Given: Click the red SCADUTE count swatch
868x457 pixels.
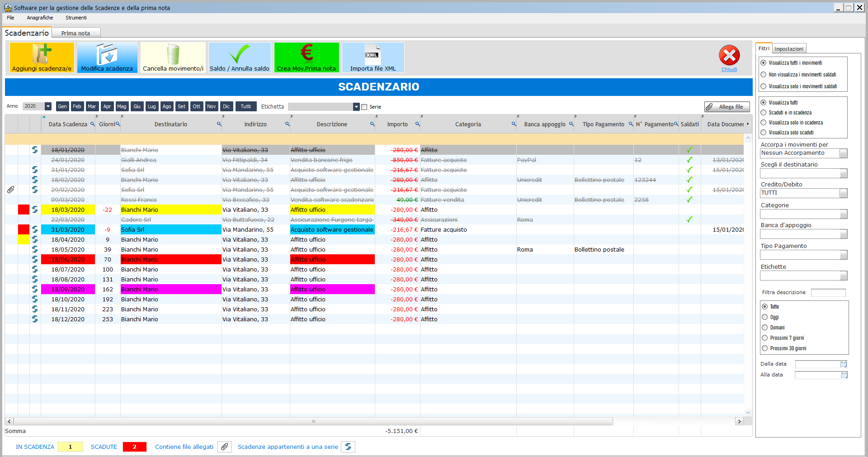Looking at the screenshot, I should click(134, 447).
